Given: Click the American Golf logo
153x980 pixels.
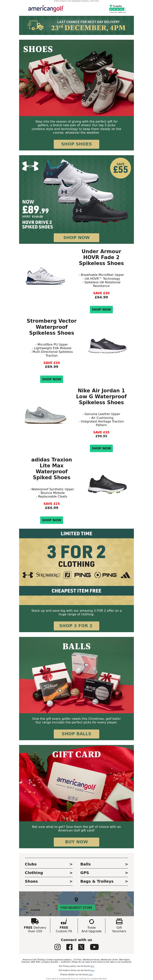Looking at the screenshot, I should [x=46, y=8].
